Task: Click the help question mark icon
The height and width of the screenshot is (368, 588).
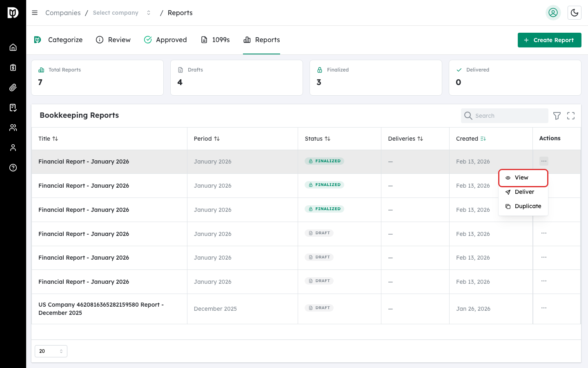Action: 13,168
